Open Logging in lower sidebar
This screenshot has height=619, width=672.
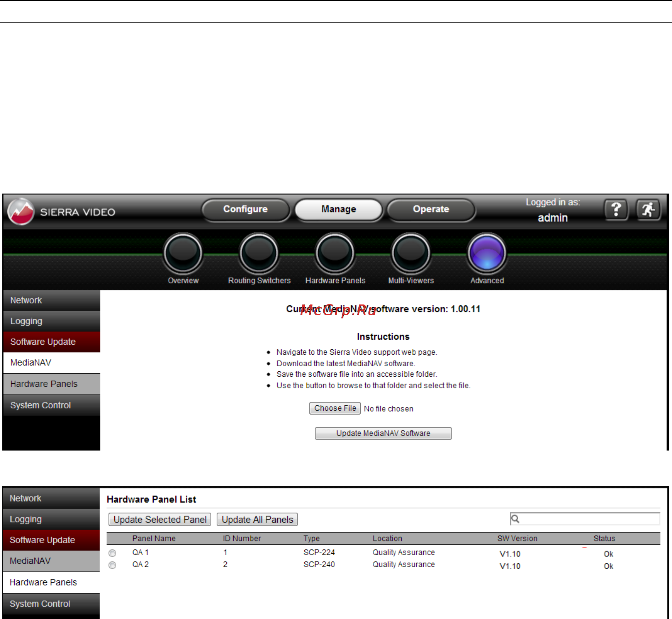click(51, 519)
